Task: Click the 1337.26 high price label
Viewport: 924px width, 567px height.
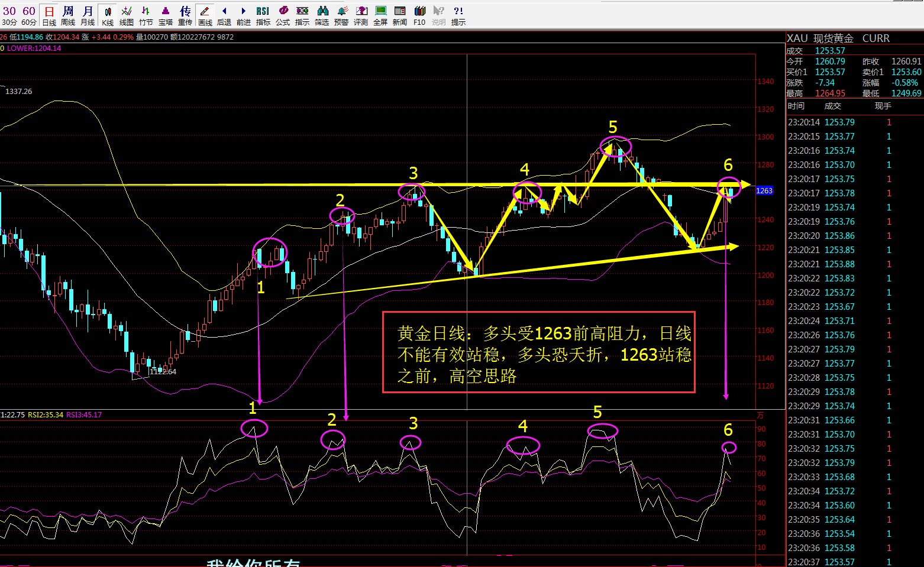Action: pos(18,92)
